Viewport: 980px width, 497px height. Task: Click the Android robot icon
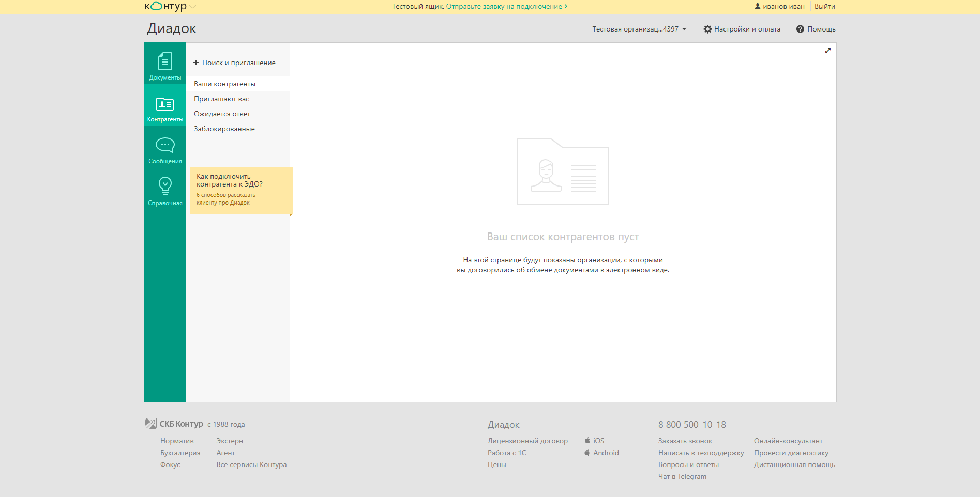point(587,453)
